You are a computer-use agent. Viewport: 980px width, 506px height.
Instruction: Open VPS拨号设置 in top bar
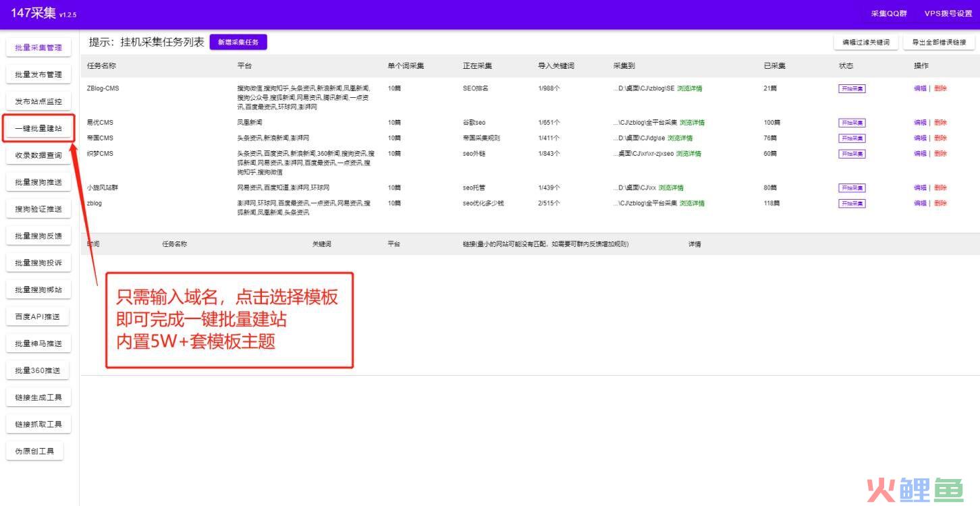tap(948, 13)
